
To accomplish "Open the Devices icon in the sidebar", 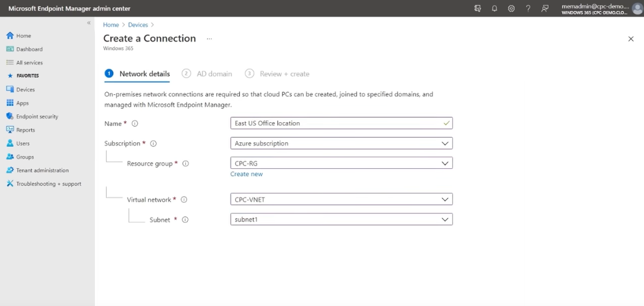I will point(10,89).
